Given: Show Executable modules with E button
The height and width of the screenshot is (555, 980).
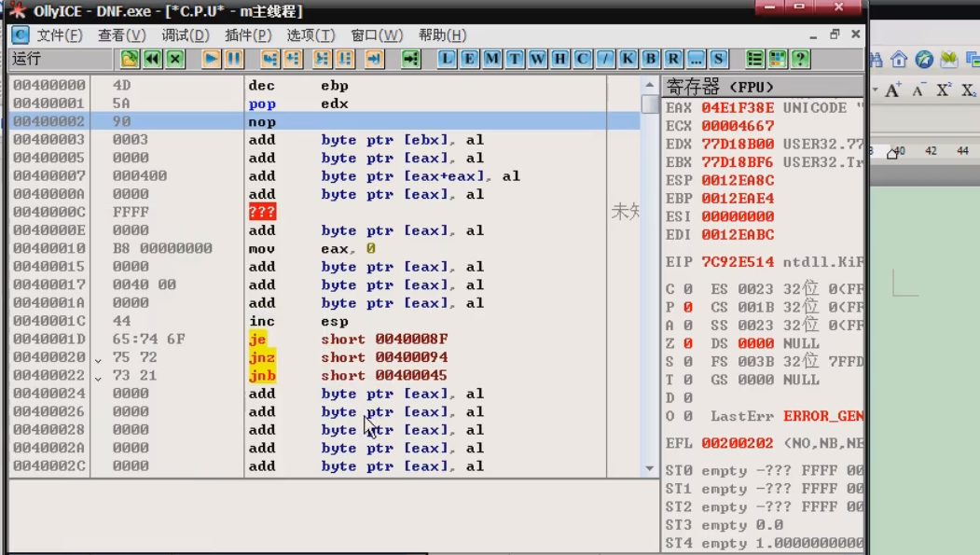Looking at the screenshot, I should (x=470, y=59).
